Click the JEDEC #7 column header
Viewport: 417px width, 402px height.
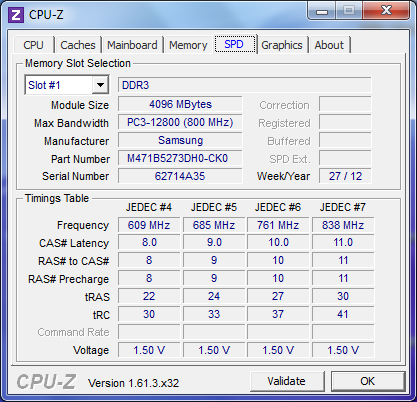pos(343,207)
